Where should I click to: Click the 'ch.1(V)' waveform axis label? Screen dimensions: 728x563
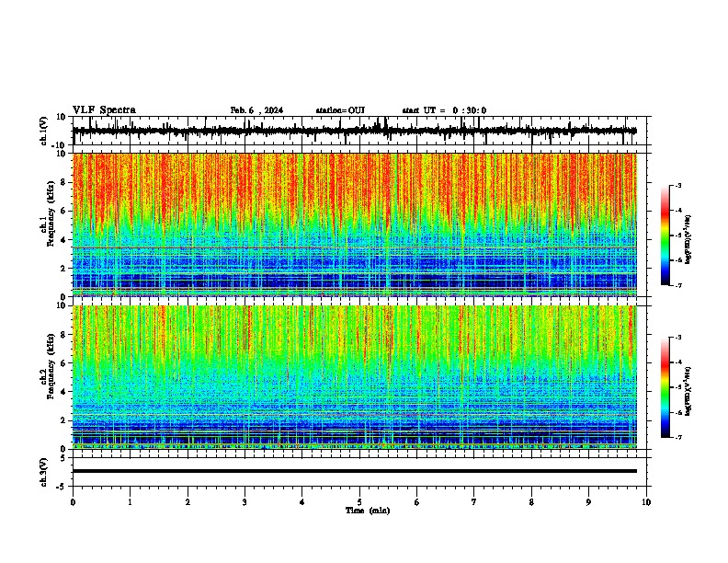(44, 131)
